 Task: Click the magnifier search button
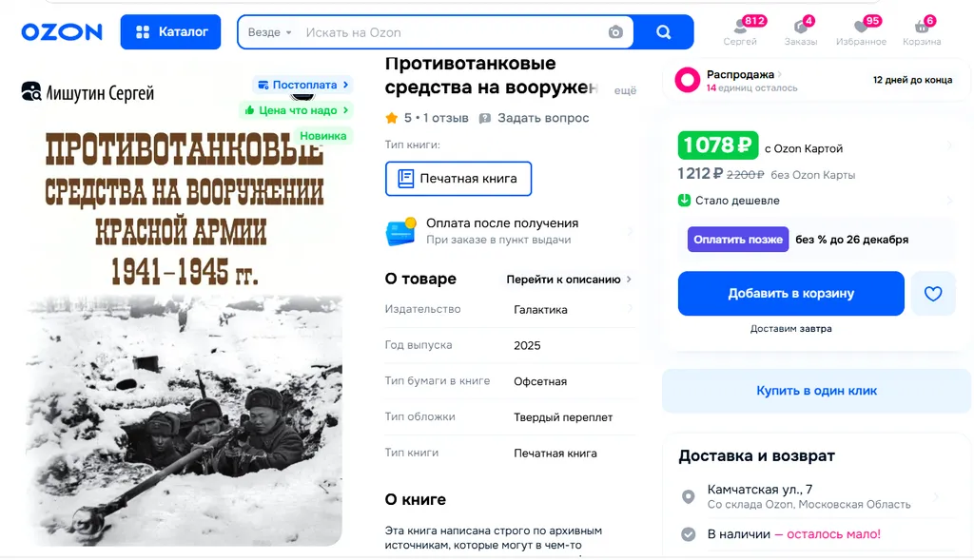(x=663, y=31)
